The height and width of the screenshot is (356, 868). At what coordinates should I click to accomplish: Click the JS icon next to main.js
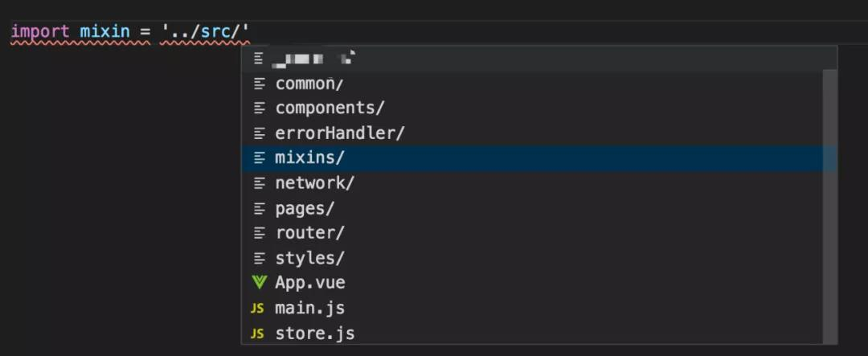(257, 309)
